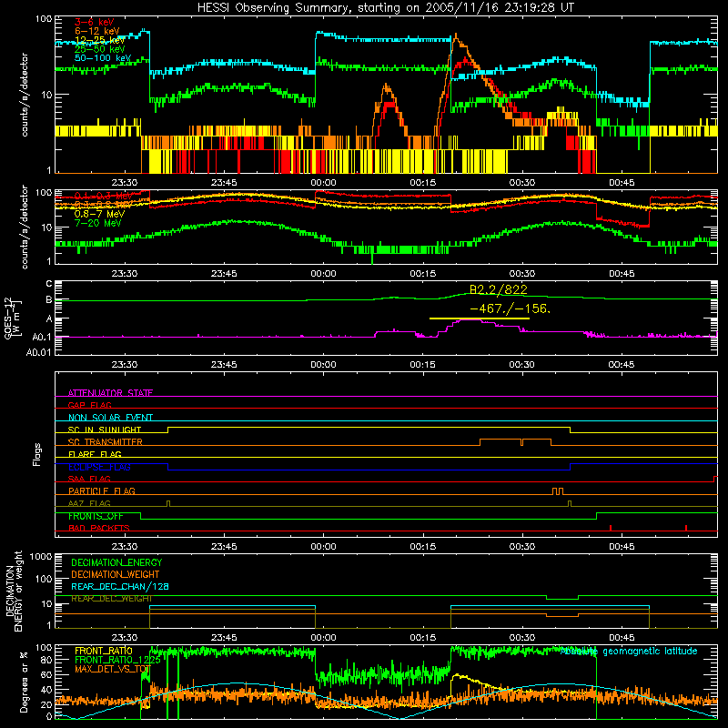Click the SC_TRANSMITTER flag label
This screenshot has height=728, width=728.
pos(106,442)
